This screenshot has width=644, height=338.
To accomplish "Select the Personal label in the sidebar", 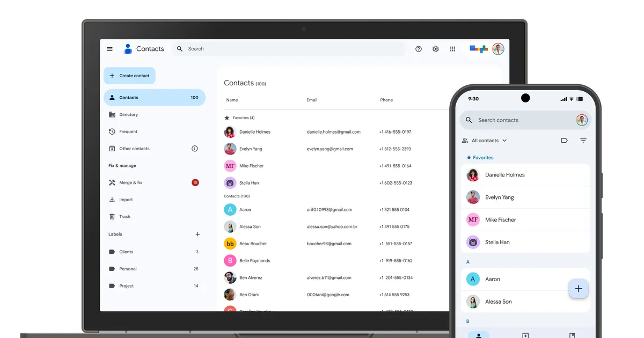I will point(129,268).
